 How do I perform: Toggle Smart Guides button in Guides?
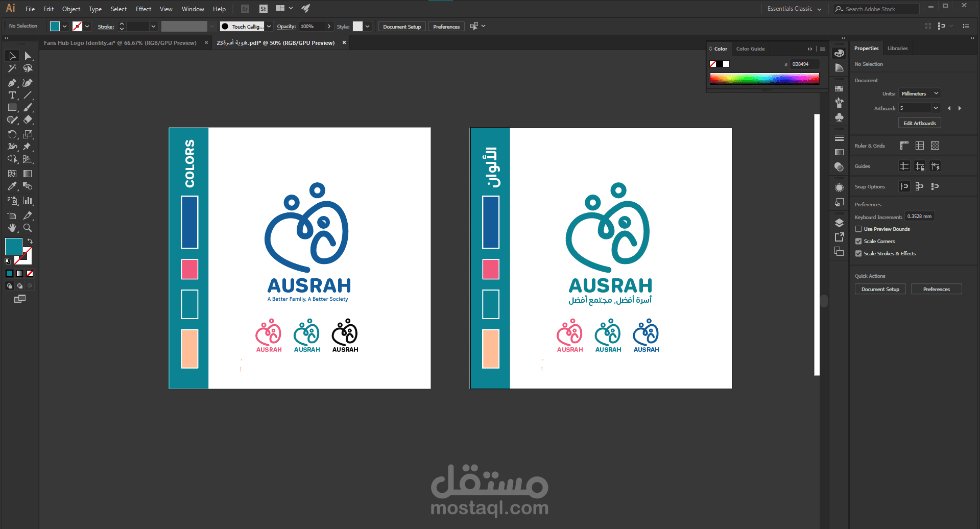[x=935, y=166]
